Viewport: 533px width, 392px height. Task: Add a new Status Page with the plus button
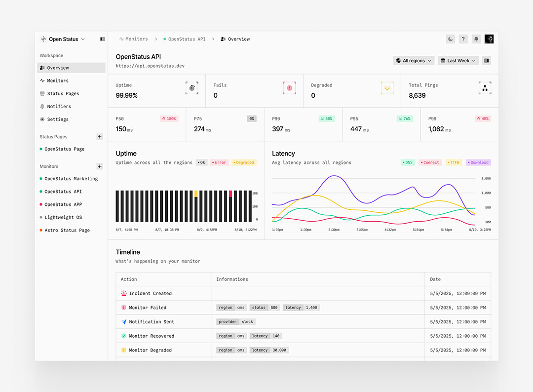(100, 137)
